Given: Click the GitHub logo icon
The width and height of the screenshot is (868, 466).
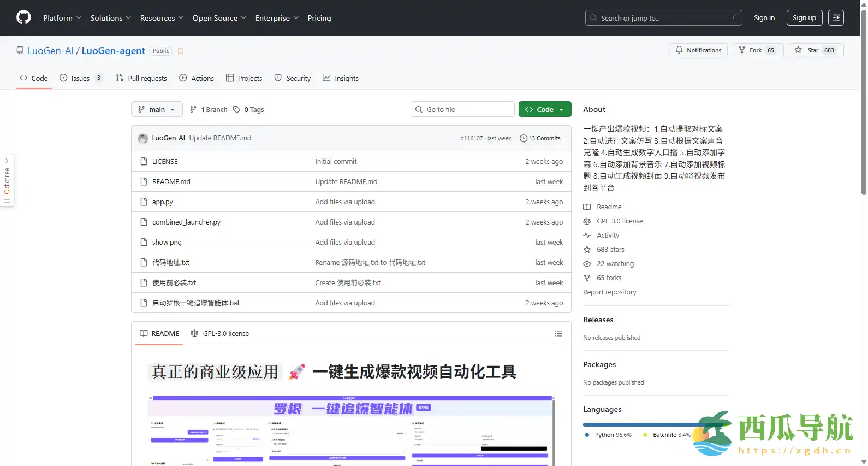Looking at the screenshot, I should click(23, 17).
